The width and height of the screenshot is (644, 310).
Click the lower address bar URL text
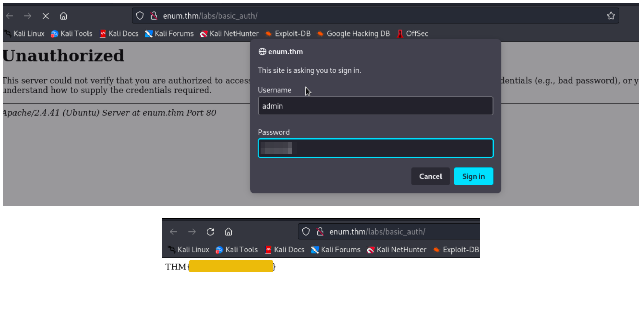377,231
